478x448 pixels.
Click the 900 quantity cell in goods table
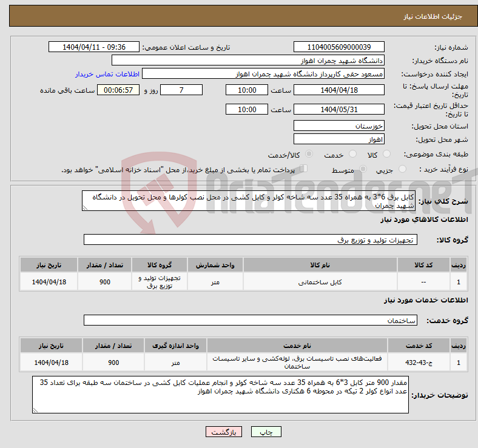tap(104, 282)
